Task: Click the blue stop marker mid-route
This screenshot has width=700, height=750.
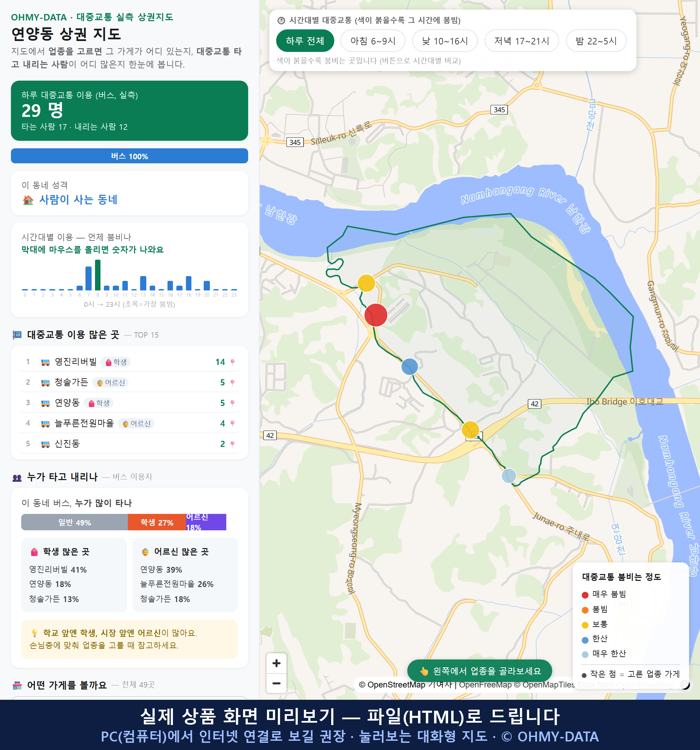Action: click(x=409, y=366)
